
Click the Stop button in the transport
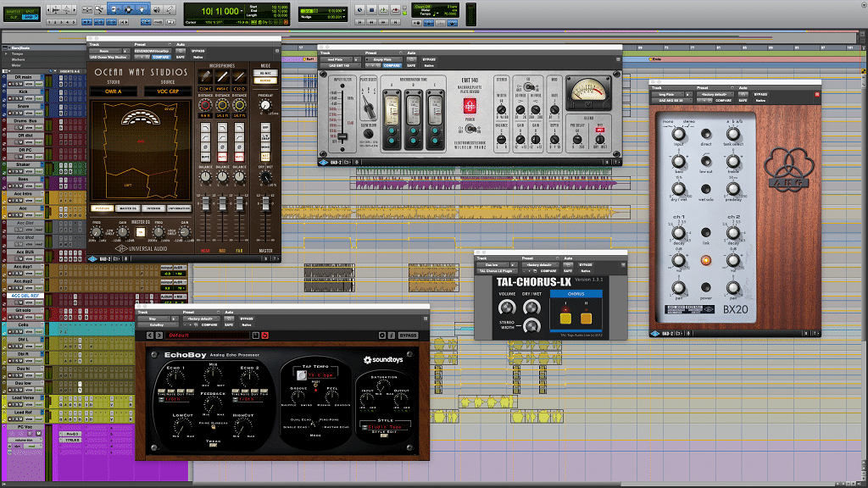coord(371,10)
